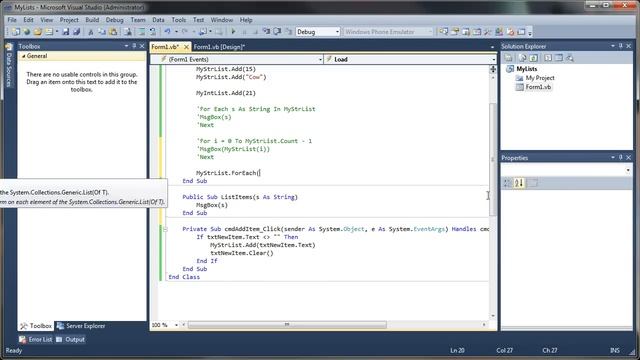The width and height of the screenshot is (640, 360).
Task: Click Properties icon in Solution Explorer toolbar
Action: (x=509, y=58)
